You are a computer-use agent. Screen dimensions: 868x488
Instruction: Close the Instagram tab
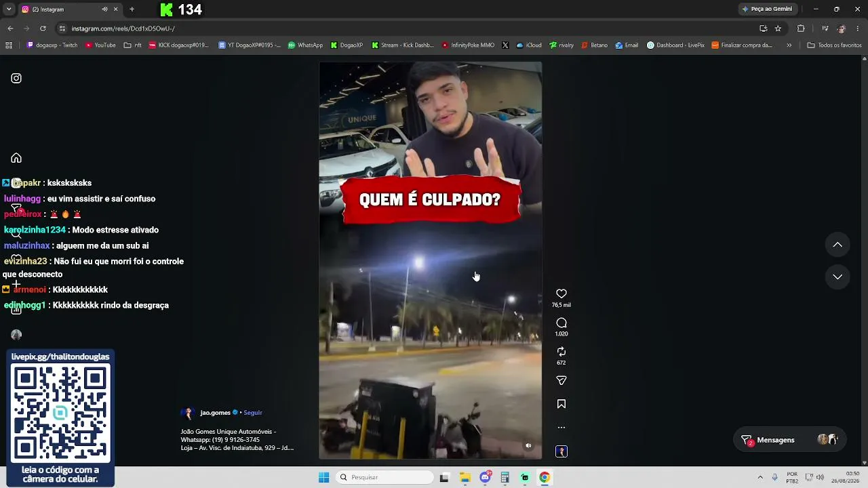pyautogui.click(x=115, y=9)
